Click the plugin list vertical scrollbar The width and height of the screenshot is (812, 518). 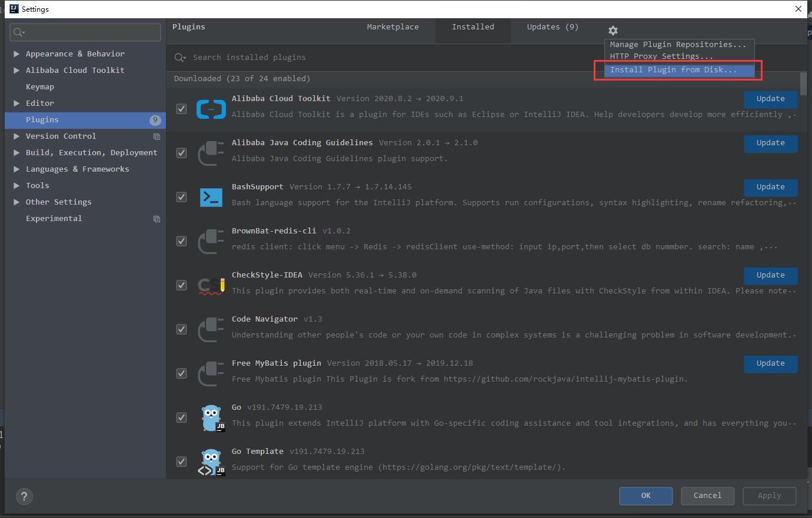point(803,84)
